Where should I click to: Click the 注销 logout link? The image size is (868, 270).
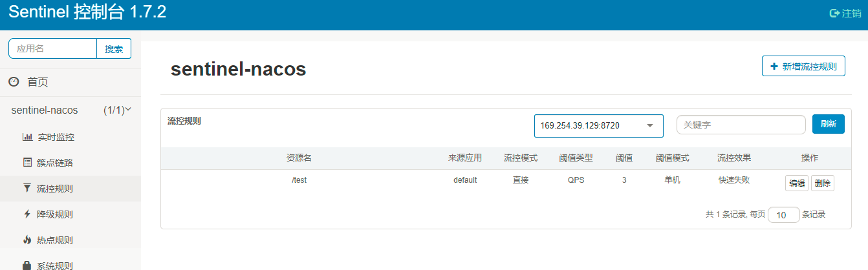[846, 13]
